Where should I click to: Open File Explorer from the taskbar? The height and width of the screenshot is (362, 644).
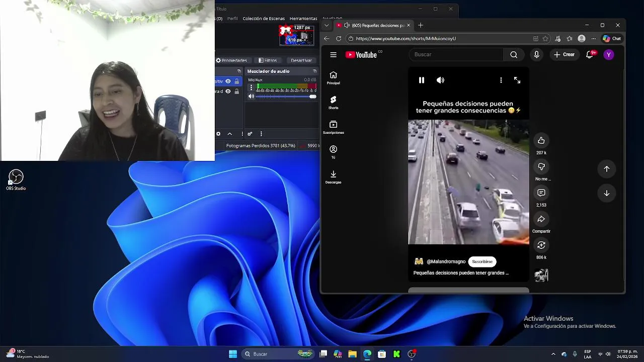pos(352,354)
